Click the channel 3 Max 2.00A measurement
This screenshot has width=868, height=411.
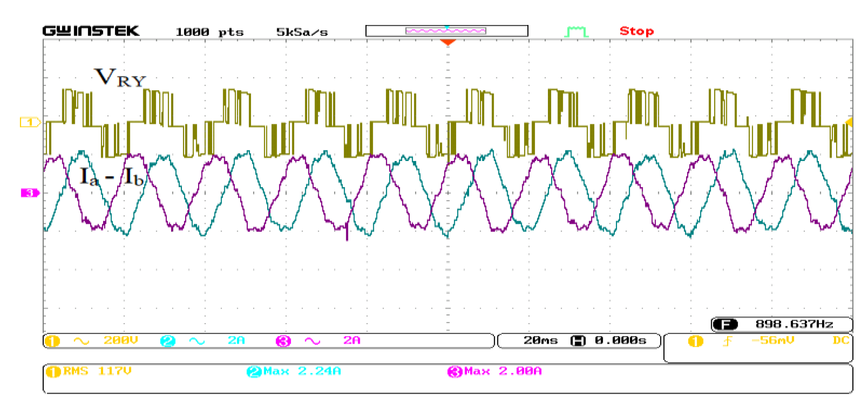click(503, 371)
